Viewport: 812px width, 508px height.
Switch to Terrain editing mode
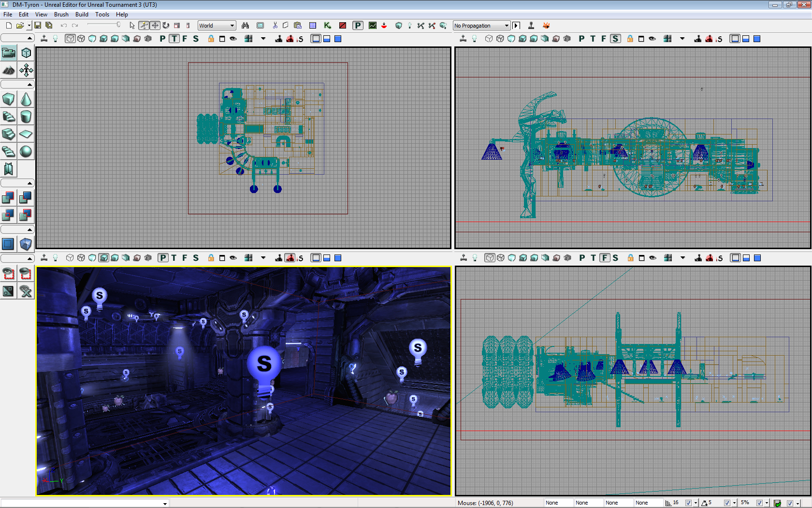point(9,70)
